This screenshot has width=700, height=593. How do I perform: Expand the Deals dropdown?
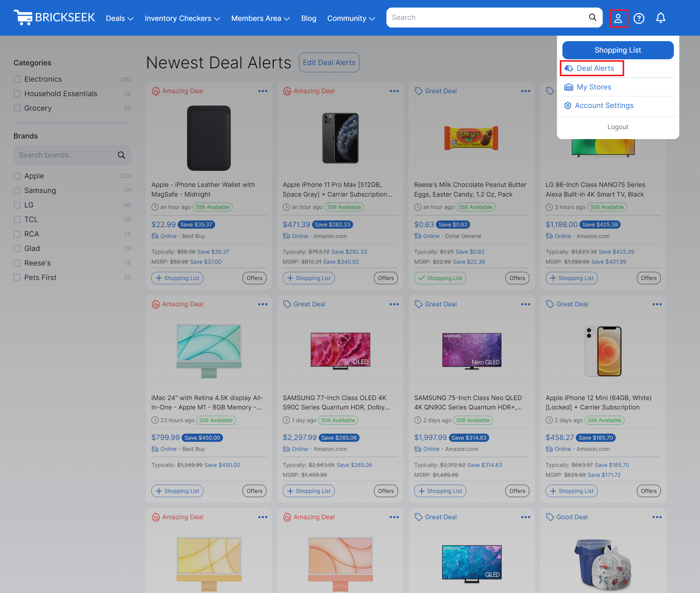pos(119,18)
